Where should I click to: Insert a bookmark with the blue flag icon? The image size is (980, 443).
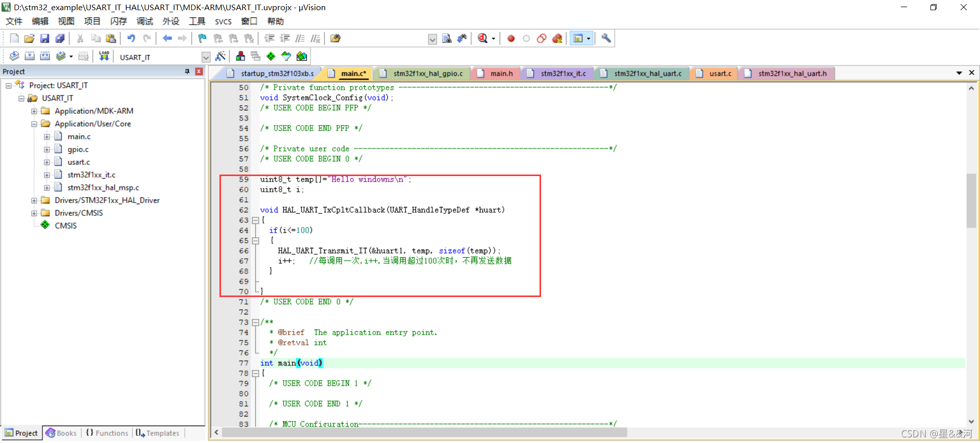(203, 38)
